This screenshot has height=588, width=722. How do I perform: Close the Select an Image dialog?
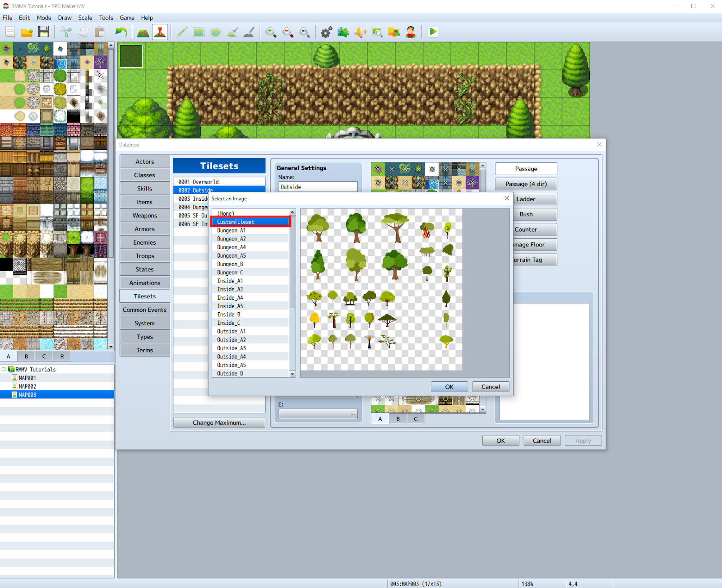coord(507,199)
